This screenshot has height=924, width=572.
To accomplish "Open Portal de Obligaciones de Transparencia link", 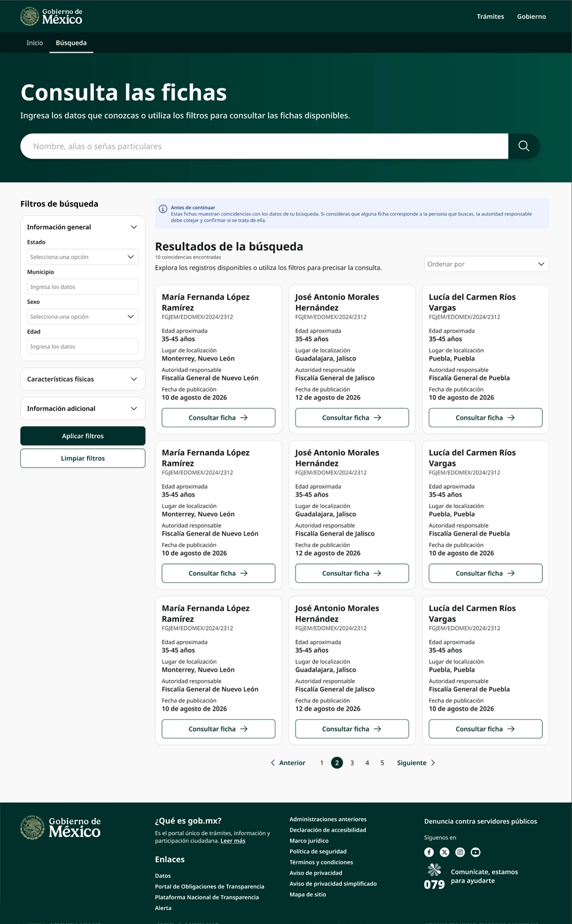I will pyautogui.click(x=210, y=887).
